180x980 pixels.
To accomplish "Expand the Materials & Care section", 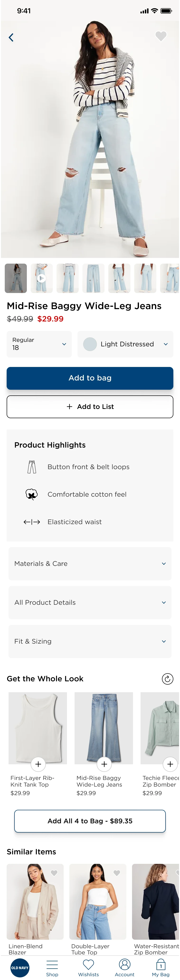I will 90,563.
